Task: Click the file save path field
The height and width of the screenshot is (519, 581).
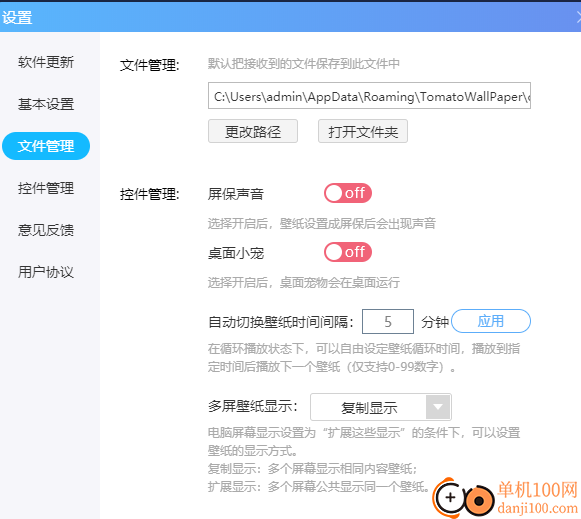Action: tap(369, 96)
